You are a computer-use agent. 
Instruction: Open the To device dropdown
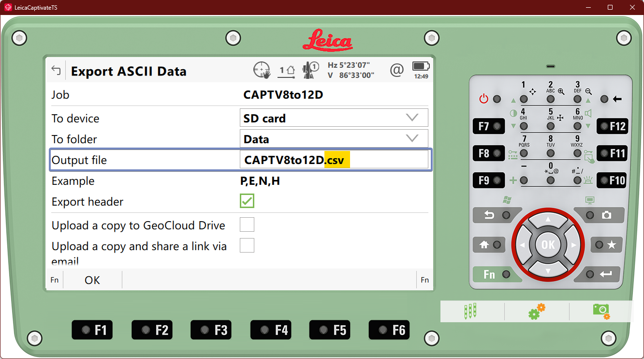(334, 118)
